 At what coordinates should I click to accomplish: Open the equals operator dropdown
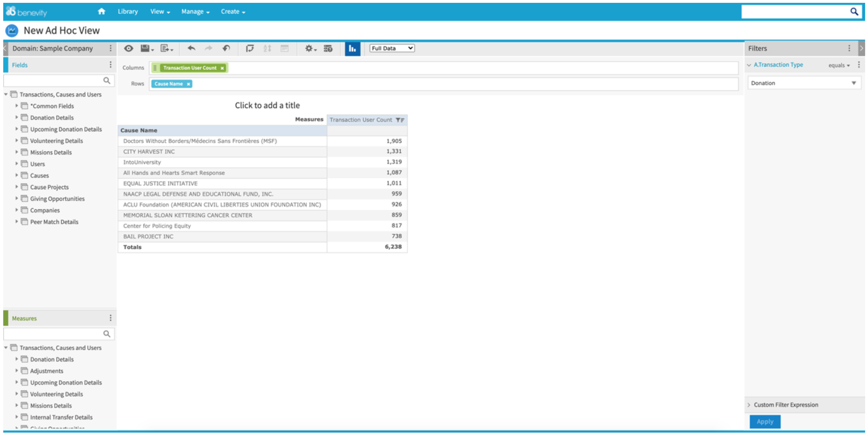tap(839, 65)
